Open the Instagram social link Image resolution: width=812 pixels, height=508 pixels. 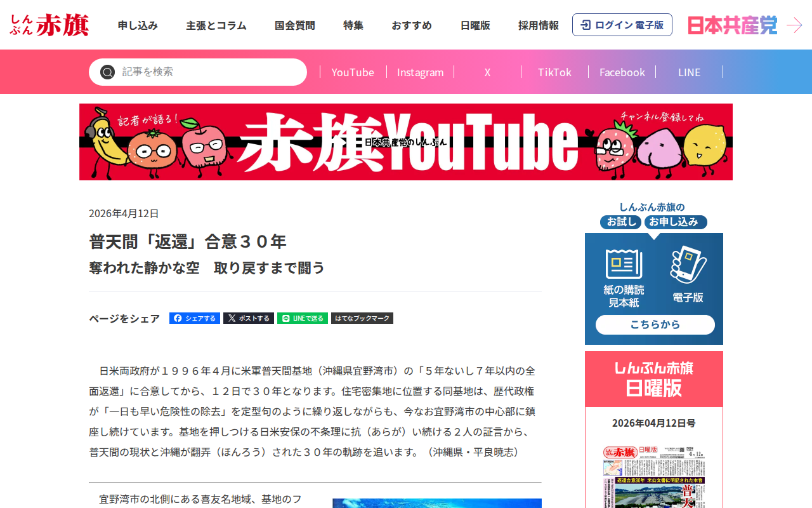420,72
